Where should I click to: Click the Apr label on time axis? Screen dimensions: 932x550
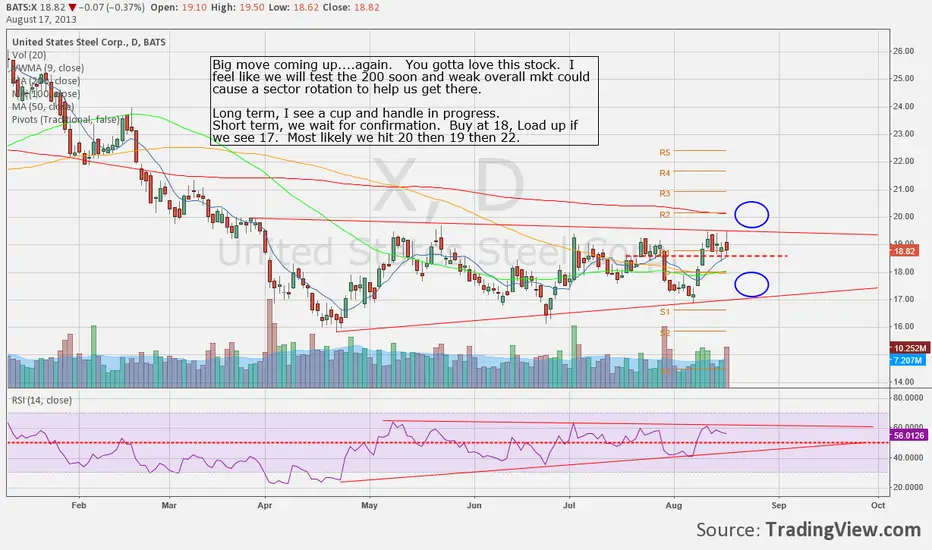tap(265, 505)
